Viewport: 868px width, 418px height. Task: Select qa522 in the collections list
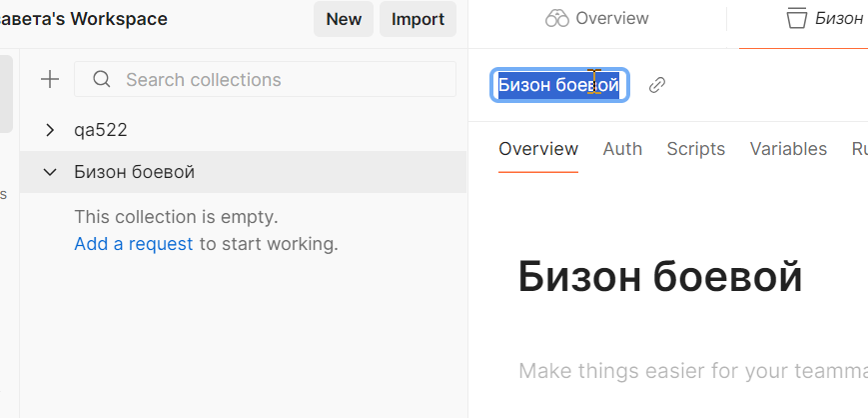click(x=101, y=130)
